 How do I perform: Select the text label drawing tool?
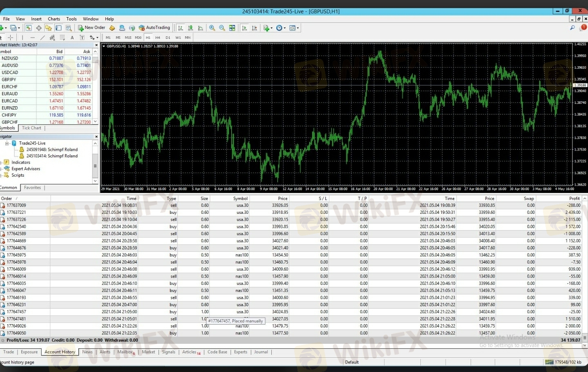click(x=72, y=38)
